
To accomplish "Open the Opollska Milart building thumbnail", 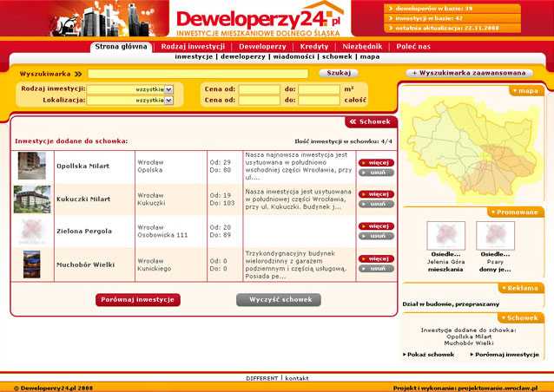I will click(32, 166).
